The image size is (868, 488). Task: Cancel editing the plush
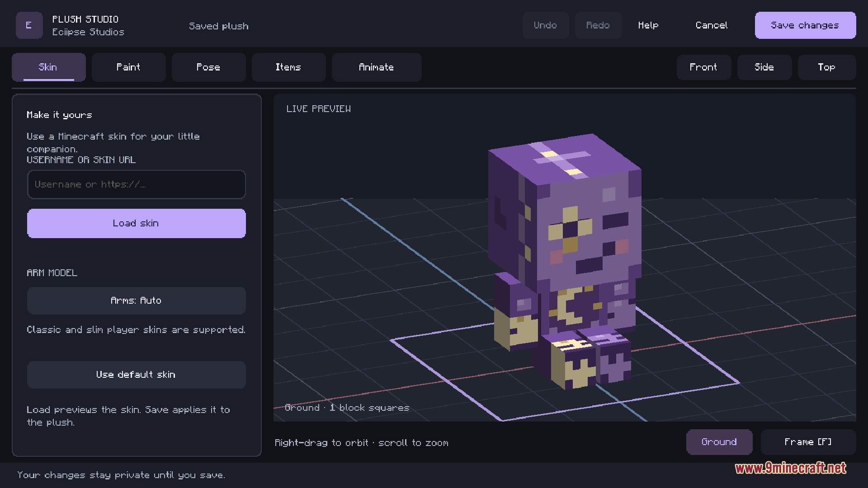click(712, 25)
